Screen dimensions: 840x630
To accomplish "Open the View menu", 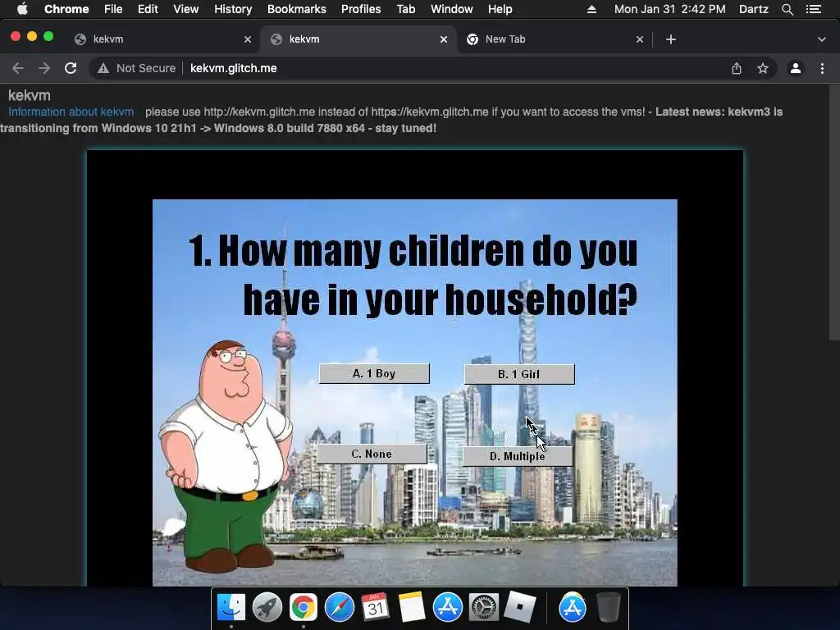I will [x=186, y=9].
